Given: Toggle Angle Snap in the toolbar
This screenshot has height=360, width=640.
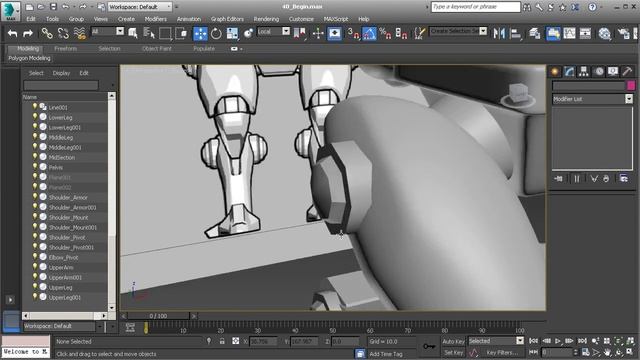Looking at the screenshot, I should 369,33.
